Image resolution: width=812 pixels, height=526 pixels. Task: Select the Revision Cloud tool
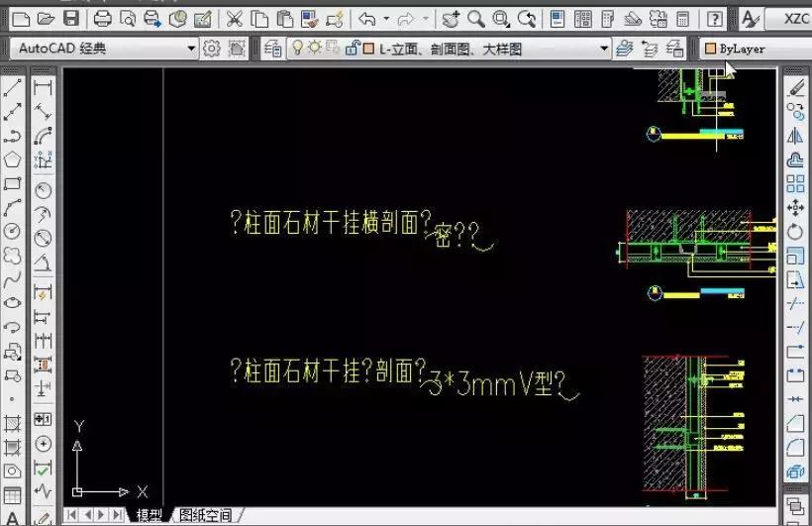tap(13, 255)
